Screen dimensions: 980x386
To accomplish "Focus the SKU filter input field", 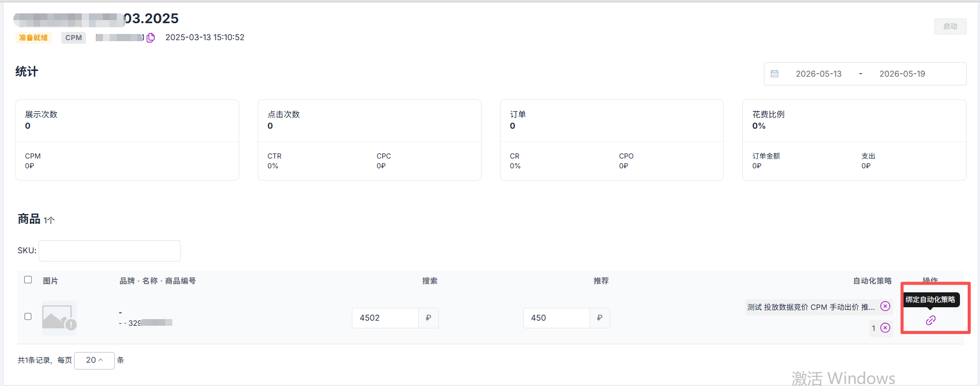I will [x=110, y=251].
